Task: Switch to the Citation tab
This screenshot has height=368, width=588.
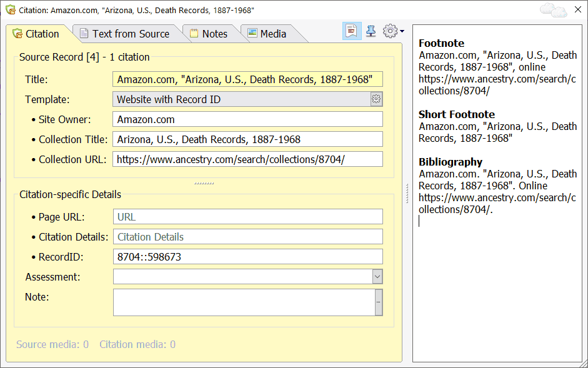Action: coord(36,34)
